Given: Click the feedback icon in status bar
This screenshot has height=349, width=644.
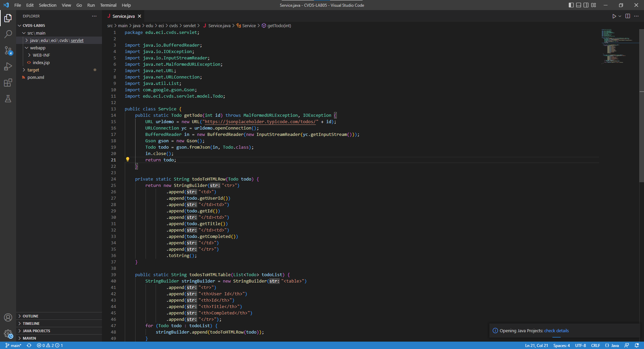Looking at the screenshot, I should 627,345.
